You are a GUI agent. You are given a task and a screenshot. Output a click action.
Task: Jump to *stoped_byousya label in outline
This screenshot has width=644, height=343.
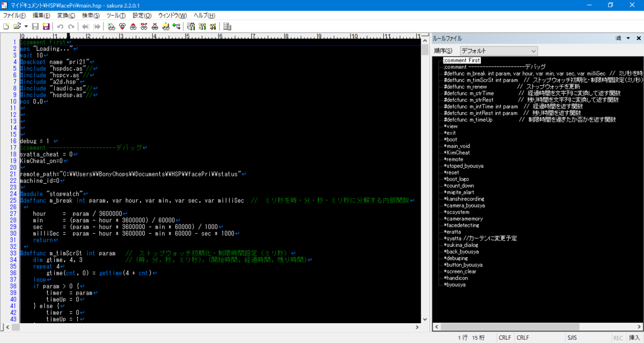(464, 166)
